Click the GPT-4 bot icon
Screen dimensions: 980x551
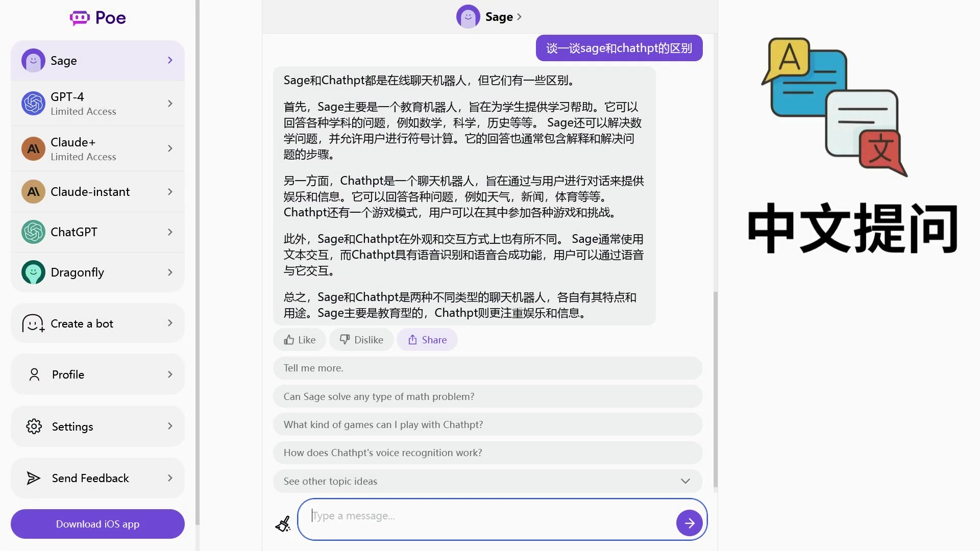pyautogui.click(x=33, y=103)
